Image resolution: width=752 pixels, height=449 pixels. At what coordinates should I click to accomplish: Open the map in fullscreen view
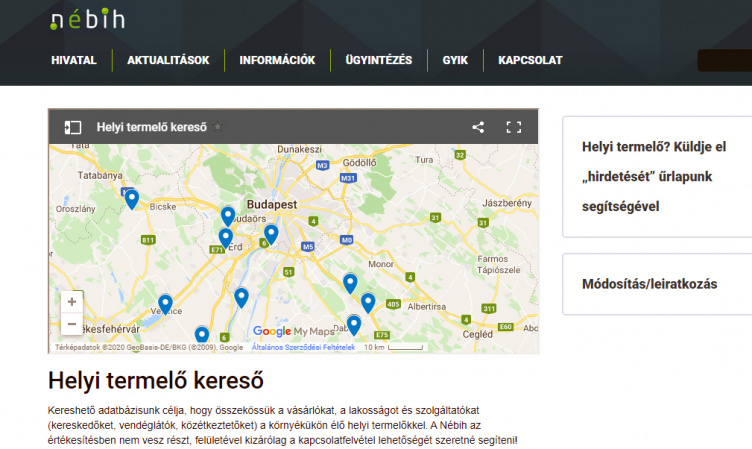(x=514, y=127)
